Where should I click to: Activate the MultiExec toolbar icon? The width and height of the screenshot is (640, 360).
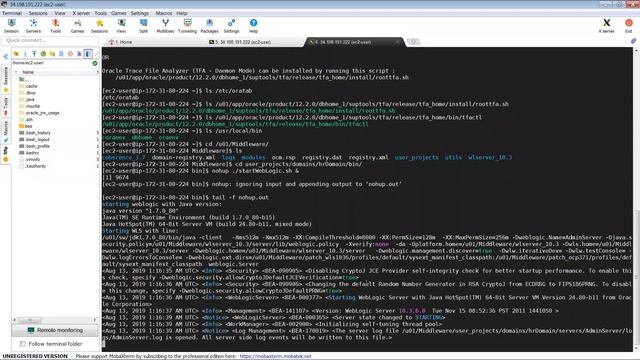click(165, 26)
